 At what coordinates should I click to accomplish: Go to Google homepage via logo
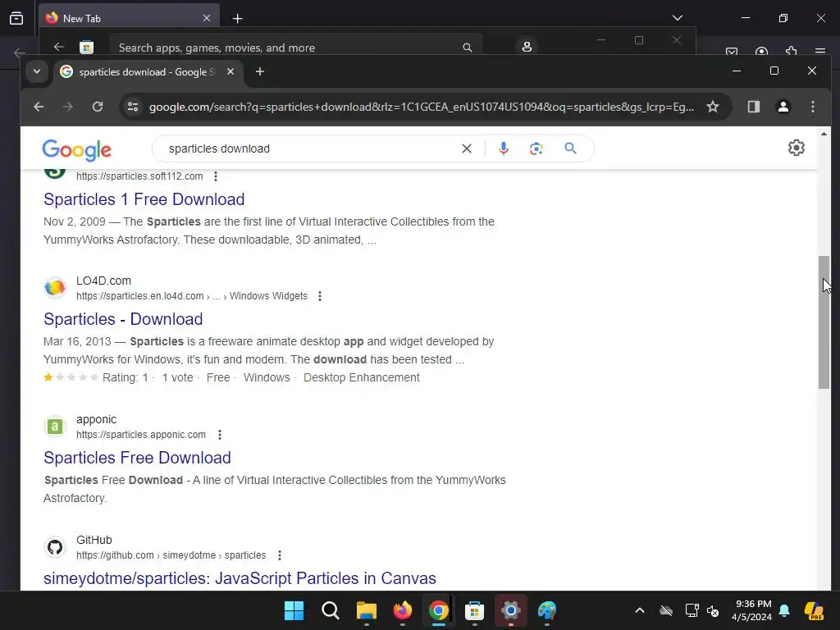coord(76,150)
